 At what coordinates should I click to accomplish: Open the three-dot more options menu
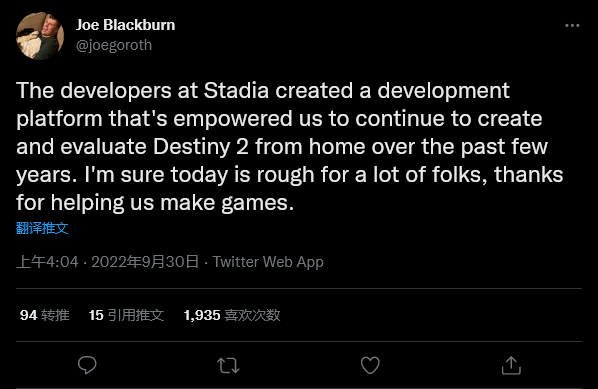(x=572, y=25)
